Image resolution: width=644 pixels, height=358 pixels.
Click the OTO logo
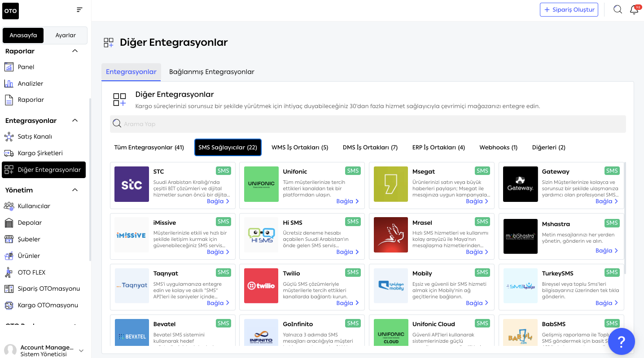pos(11,11)
